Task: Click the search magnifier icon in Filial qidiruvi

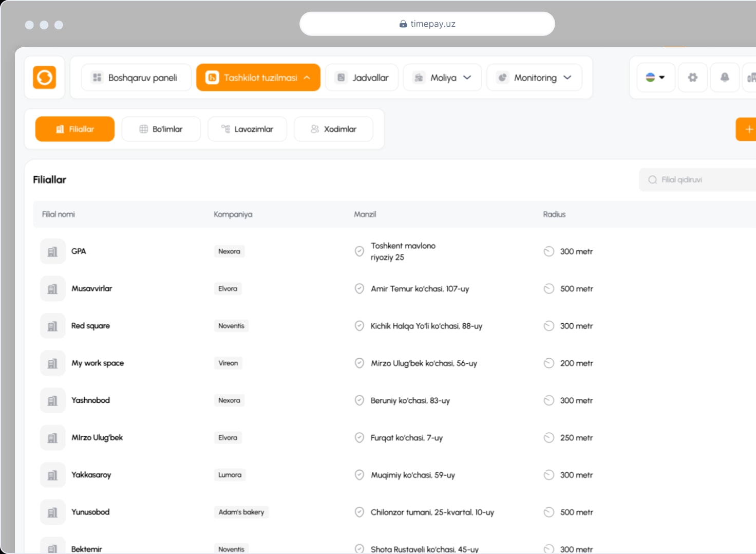Action: coord(653,180)
